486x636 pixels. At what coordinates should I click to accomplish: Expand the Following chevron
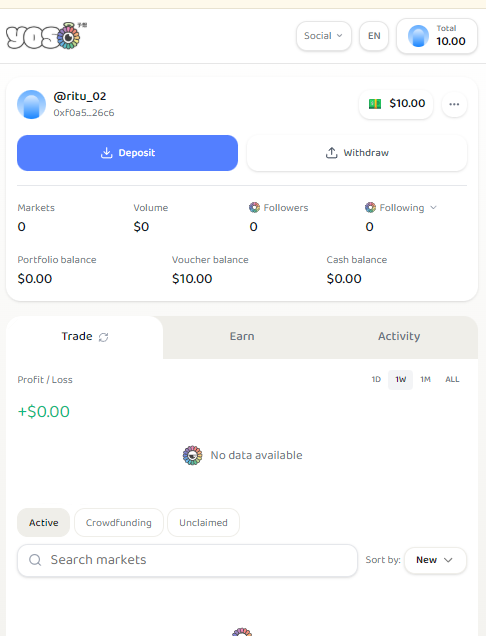[433, 207]
